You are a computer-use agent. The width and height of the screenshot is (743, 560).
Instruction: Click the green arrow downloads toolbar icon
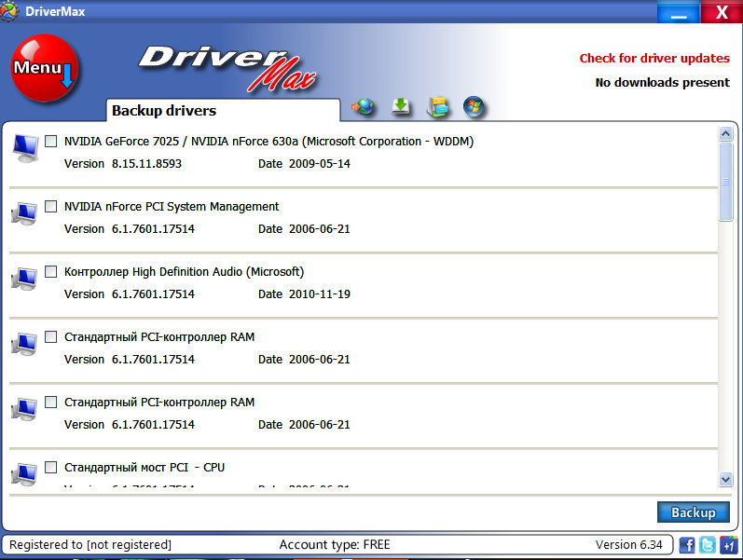click(x=401, y=106)
